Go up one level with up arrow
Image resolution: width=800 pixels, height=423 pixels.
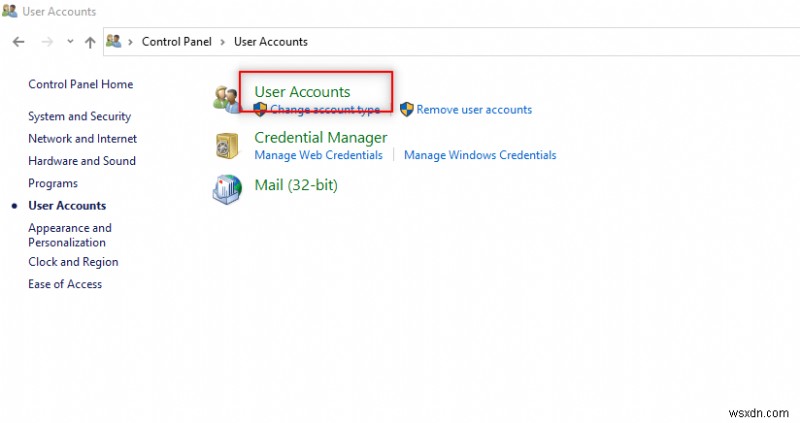click(x=90, y=42)
